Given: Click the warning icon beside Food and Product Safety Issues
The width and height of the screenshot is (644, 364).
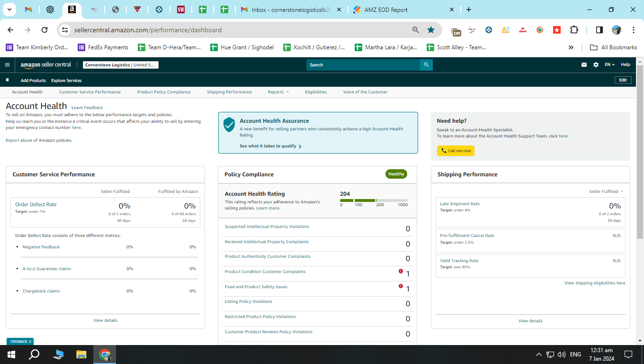Looking at the screenshot, I should 401,286.
